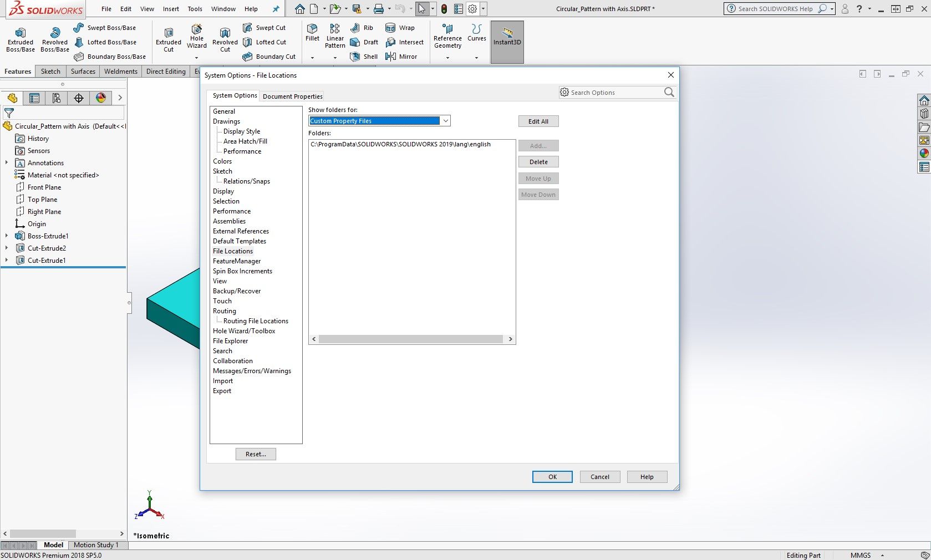Click the Edit All button
The width and height of the screenshot is (931, 560).
538,121
